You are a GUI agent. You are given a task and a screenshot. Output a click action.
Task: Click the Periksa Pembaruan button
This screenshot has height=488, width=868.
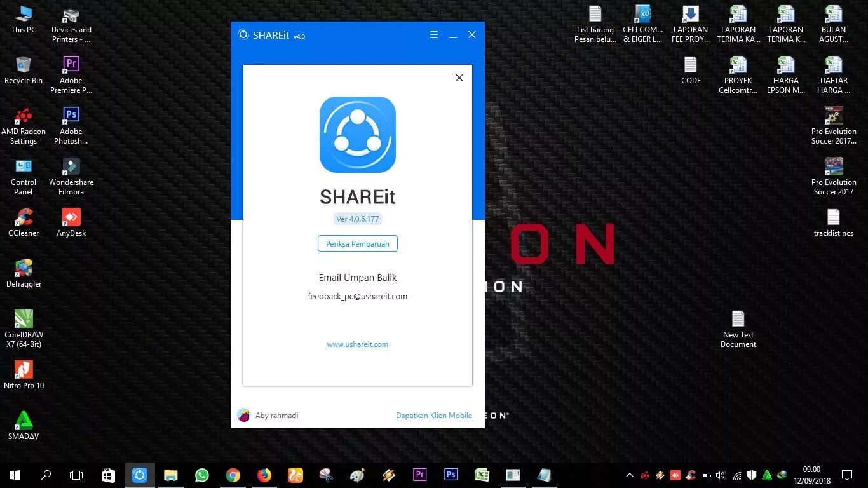tap(358, 243)
